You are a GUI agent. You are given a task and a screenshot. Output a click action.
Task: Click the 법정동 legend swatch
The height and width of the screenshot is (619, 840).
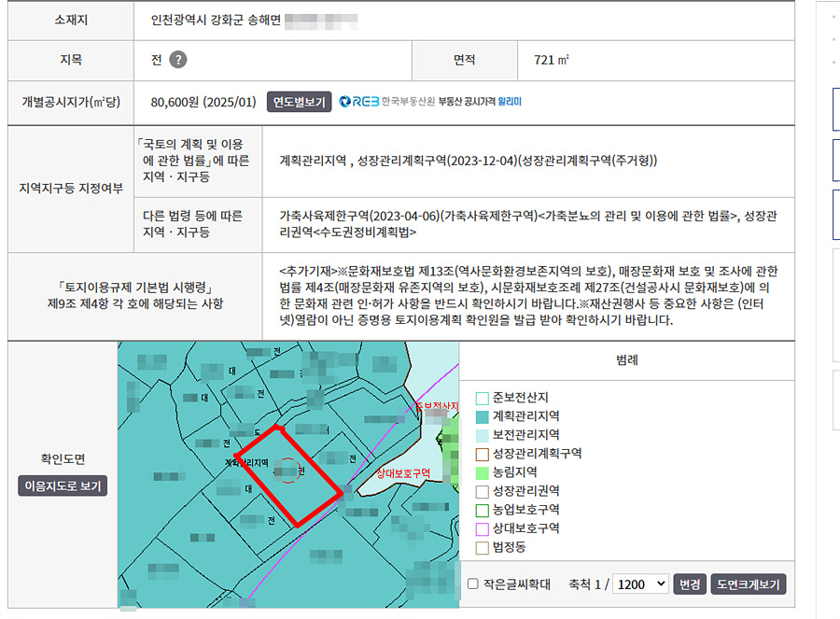(483, 548)
